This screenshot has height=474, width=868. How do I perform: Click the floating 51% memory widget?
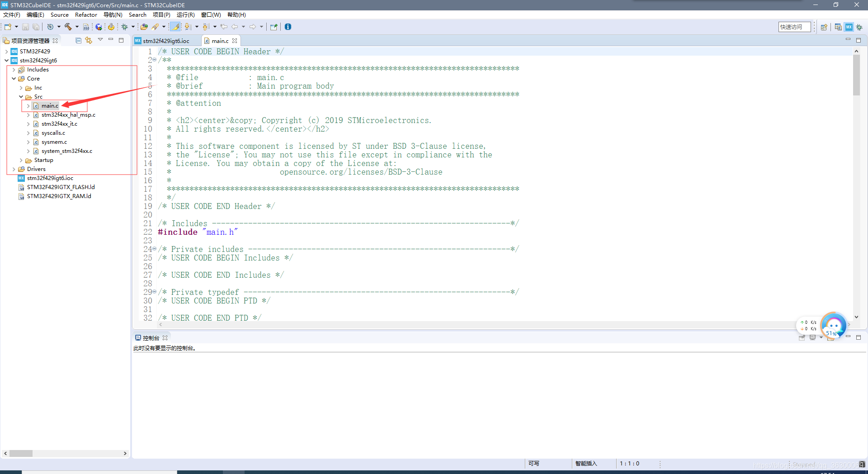click(x=833, y=325)
